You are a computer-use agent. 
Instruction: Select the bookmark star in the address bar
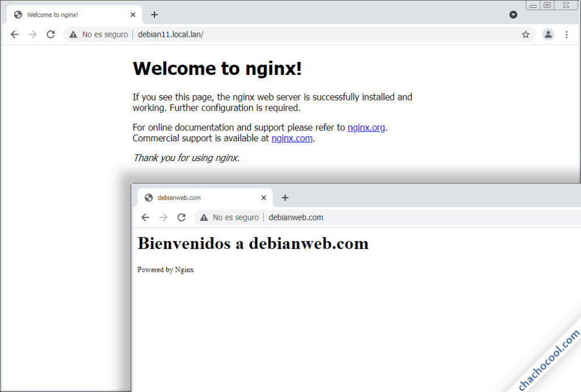[525, 34]
